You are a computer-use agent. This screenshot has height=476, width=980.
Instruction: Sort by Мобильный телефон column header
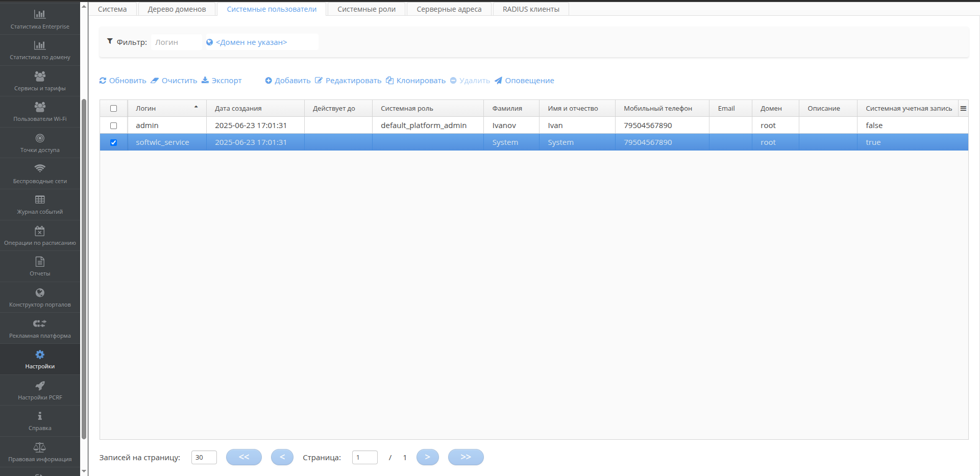[662, 108]
